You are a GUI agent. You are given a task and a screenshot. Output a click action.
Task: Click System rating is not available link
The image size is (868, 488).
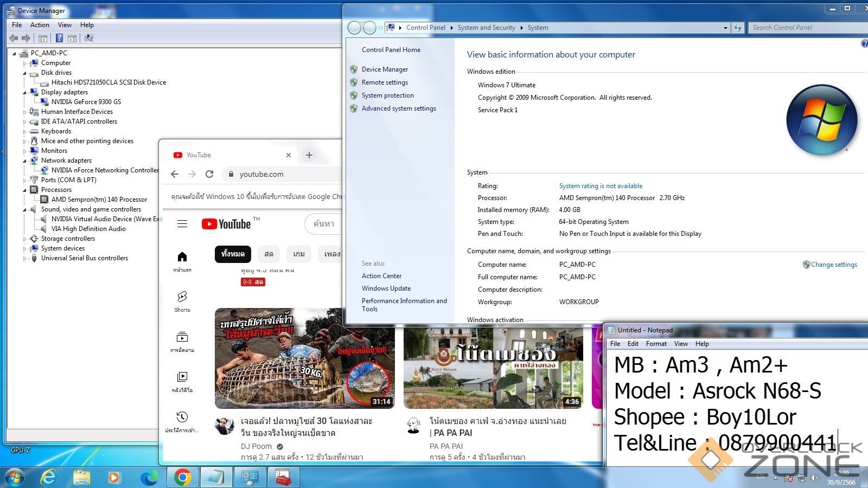[x=601, y=186]
